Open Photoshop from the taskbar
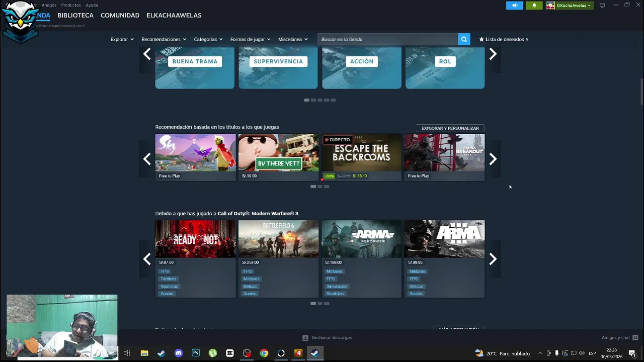 point(196,353)
